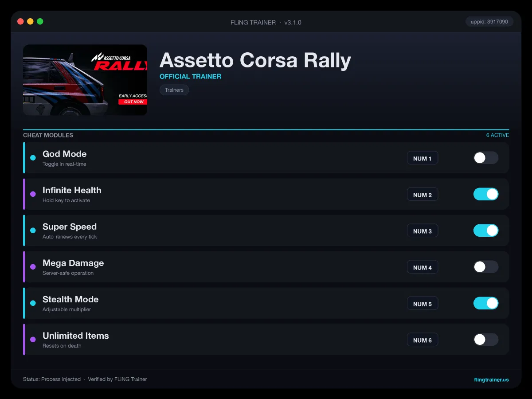Enable the Unlimited Items toggle
The width and height of the screenshot is (532, 399).
(x=486, y=340)
